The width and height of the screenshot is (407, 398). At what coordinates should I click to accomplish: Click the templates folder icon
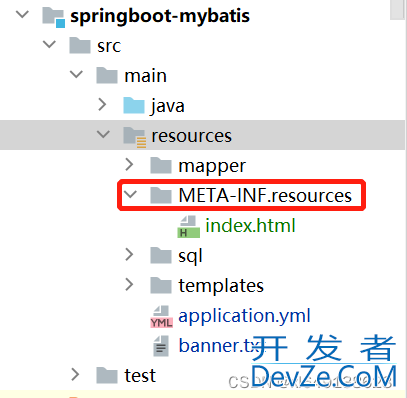click(x=161, y=285)
